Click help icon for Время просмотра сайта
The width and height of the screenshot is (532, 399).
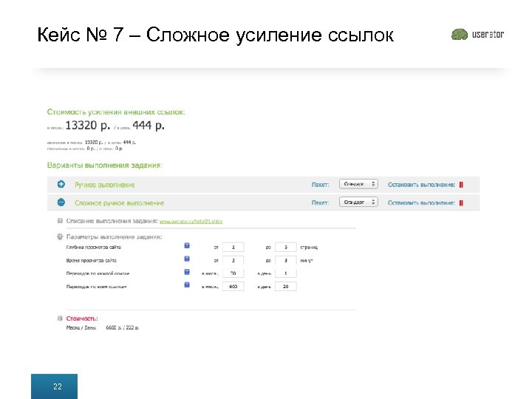pos(187,259)
